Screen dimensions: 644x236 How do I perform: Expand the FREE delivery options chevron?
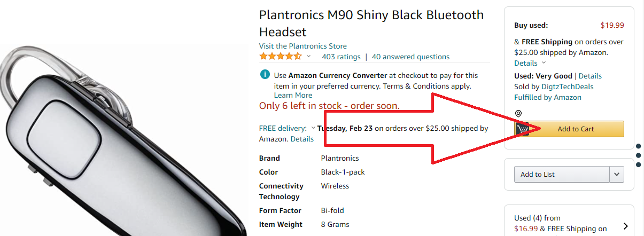(313, 128)
